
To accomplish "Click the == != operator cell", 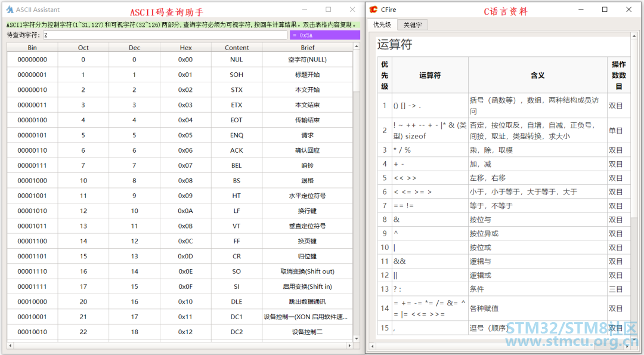I will click(430, 206).
